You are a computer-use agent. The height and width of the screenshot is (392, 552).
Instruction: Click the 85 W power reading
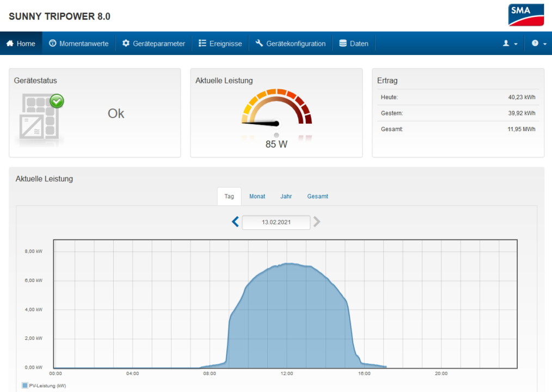(277, 144)
